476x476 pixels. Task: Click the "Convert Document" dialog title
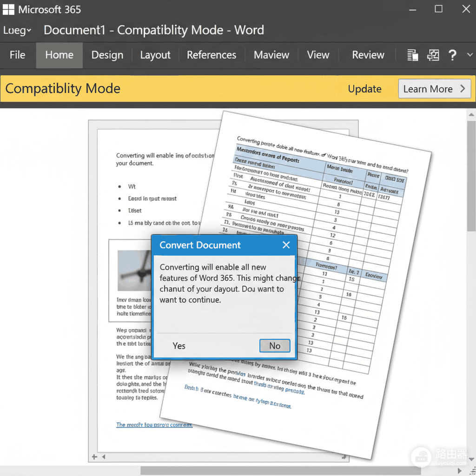[x=200, y=245]
